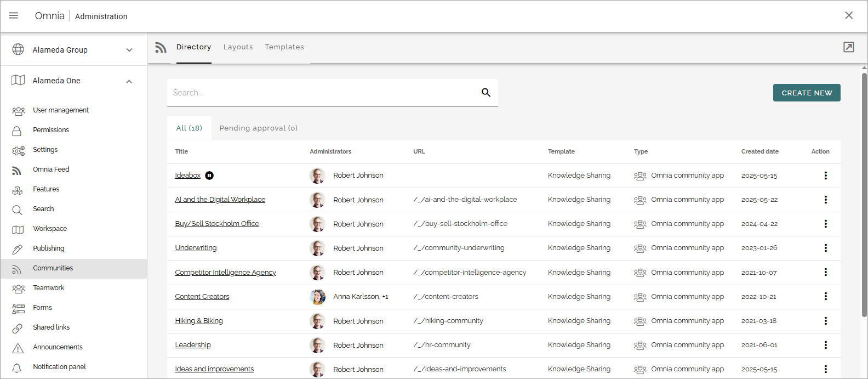Open action menu for Competitor Intelligence Agency
The image size is (868, 379).
pos(826,272)
